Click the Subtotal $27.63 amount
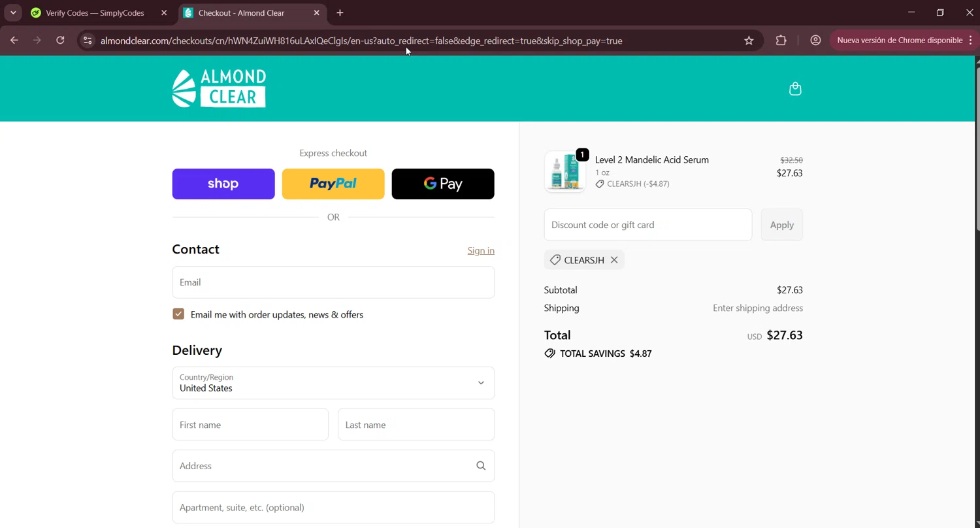 [x=790, y=290]
